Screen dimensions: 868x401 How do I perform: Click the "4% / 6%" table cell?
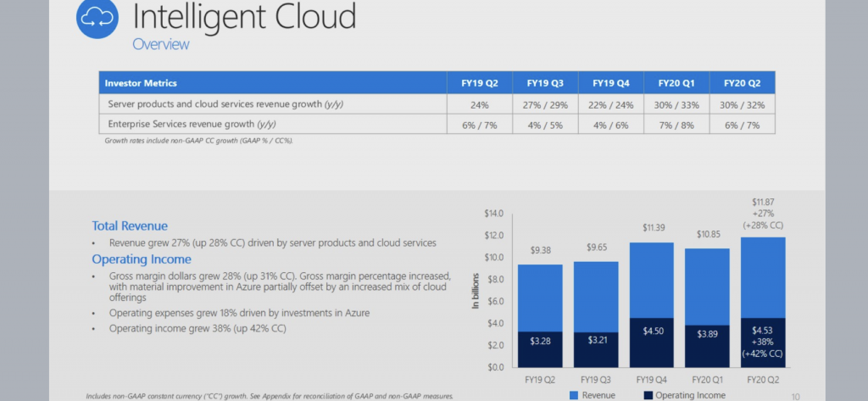pyautogui.click(x=611, y=125)
